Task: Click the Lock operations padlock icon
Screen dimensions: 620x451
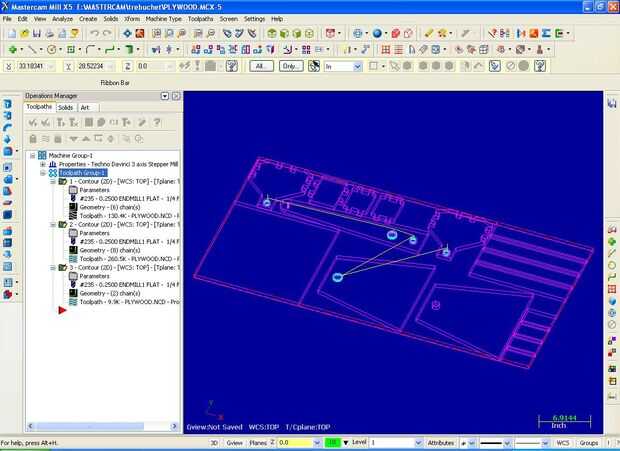Action: [x=33, y=139]
